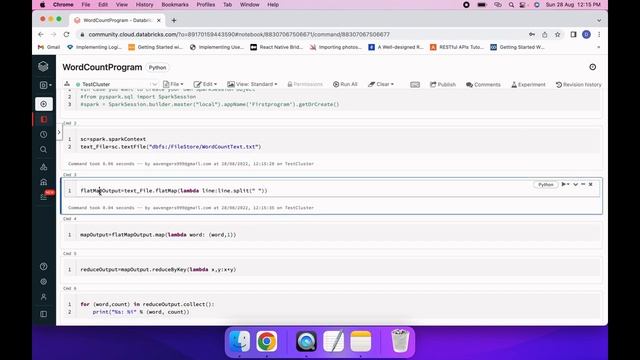Viewport: 640px width, 360px height.
Task: Open the History menu in menu bar
Action: point(144,4)
